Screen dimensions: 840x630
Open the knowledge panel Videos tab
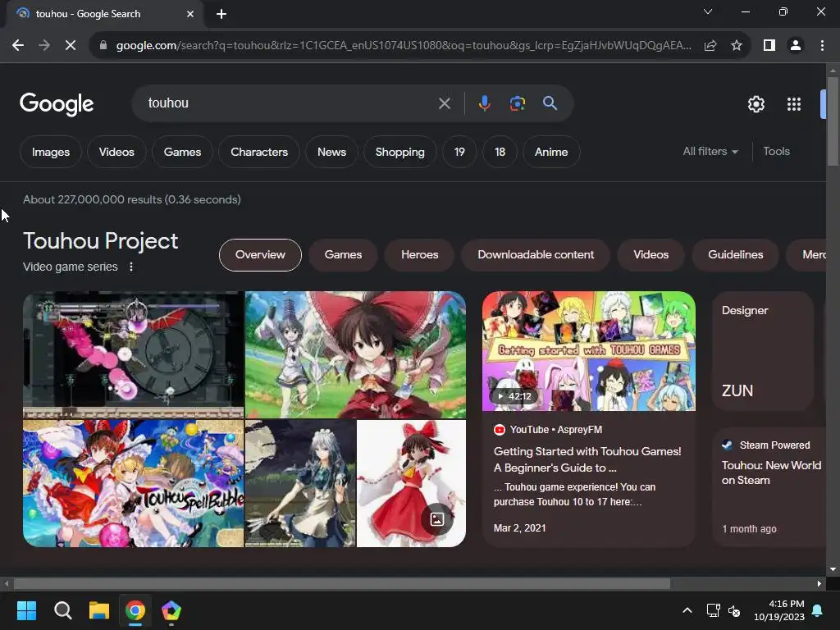[x=651, y=255]
